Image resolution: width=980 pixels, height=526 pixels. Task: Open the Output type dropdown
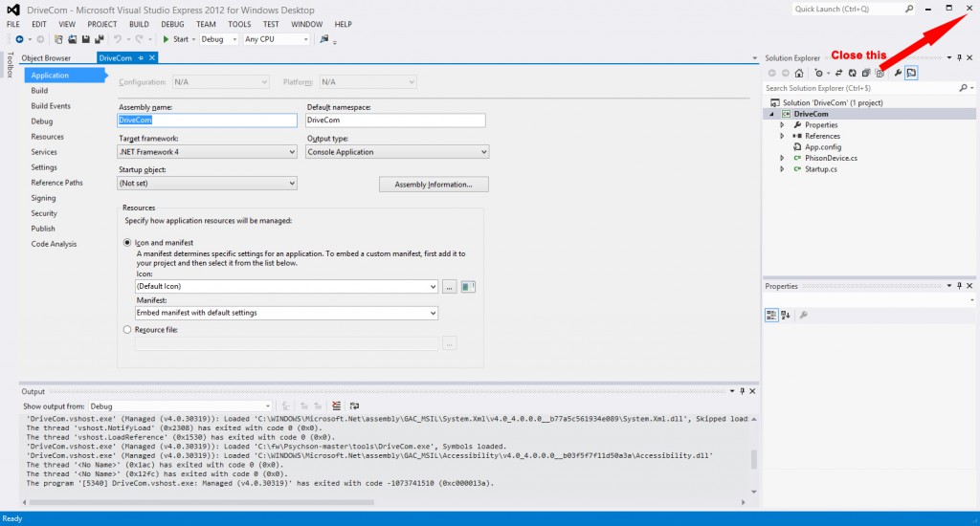[397, 152]
